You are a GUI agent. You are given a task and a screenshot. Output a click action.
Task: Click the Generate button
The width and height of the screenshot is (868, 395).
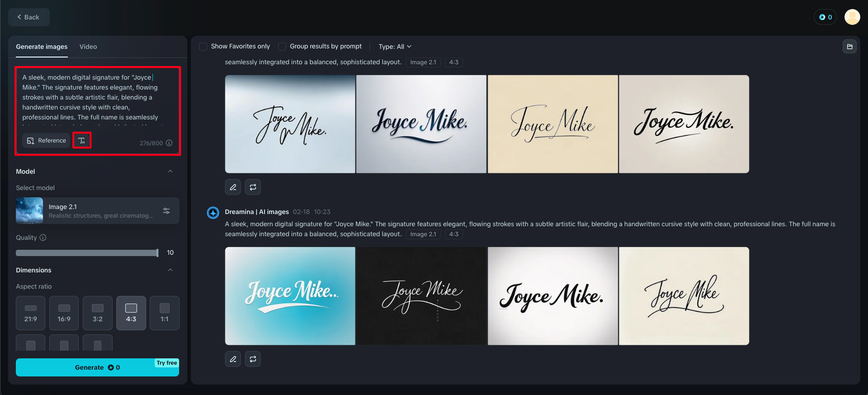97,367
